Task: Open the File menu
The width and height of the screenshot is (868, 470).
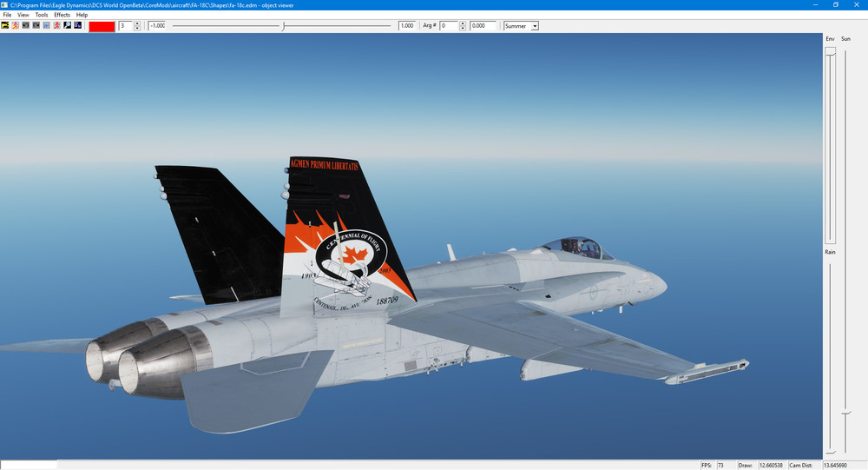Action: click(x=7, y=15)
